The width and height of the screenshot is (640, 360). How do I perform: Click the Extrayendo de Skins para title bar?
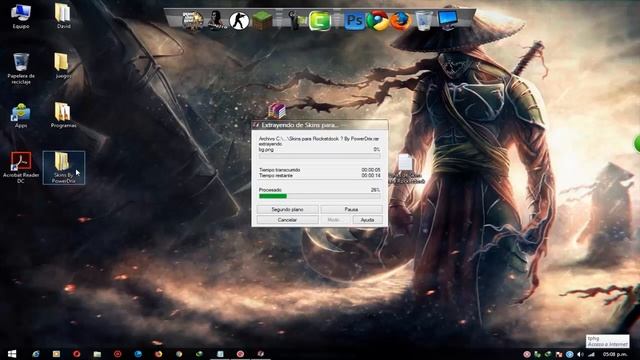pyautogui.click(x=320, y=125)
